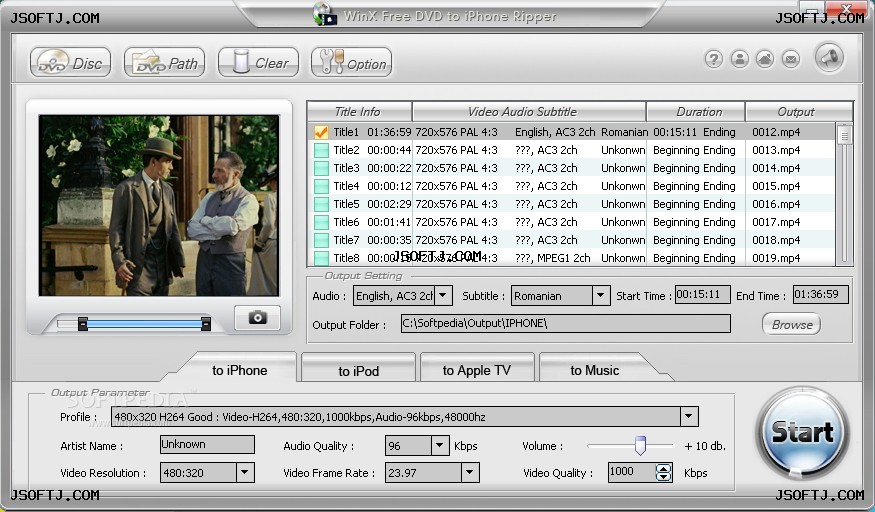Select output name 0016.mp4
Viewport: 875px width, 512px height.
(776, 204)
